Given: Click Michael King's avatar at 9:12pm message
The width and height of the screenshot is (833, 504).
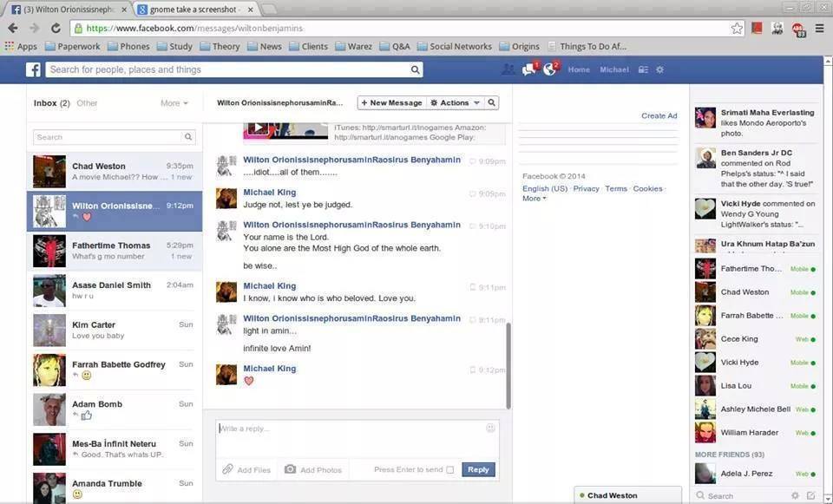Looking at the screenshot, I should point(226,375).
